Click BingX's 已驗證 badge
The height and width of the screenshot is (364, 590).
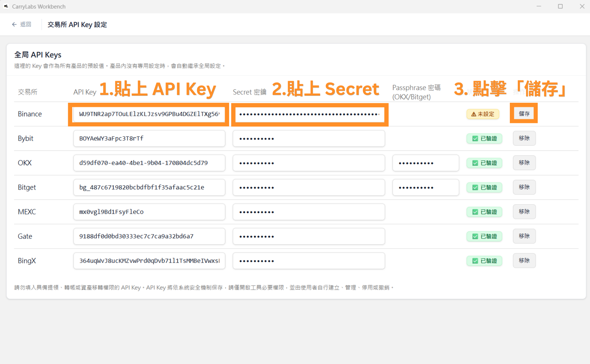click(x=484, y=261)
